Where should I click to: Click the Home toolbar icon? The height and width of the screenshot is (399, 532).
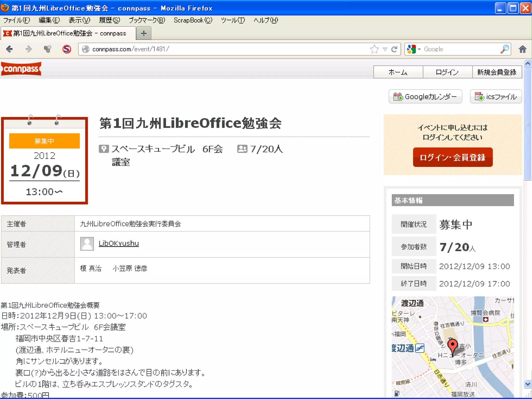[522, 49]
